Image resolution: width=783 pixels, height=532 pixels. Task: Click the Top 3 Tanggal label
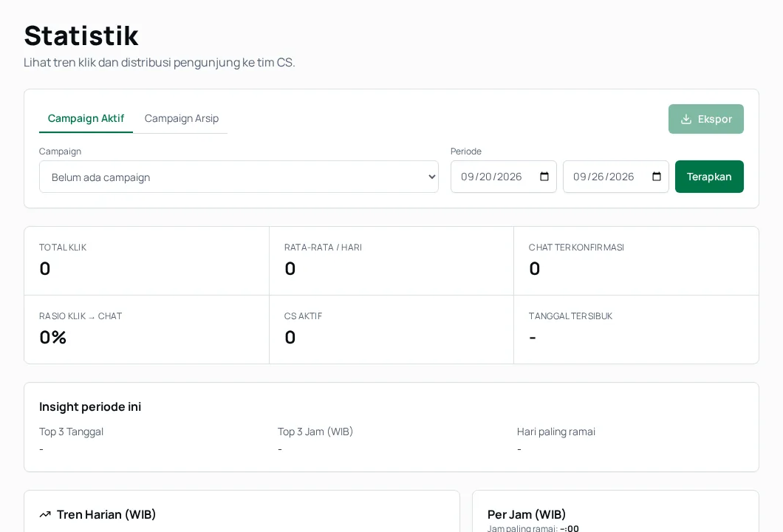coord(72,432)
